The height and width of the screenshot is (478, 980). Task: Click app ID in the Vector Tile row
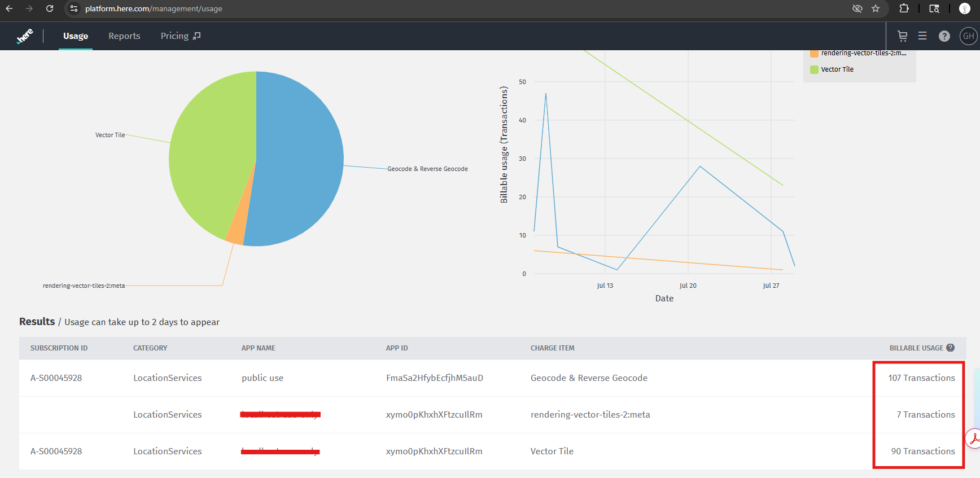pyautogui.click(x=434, y=451)
